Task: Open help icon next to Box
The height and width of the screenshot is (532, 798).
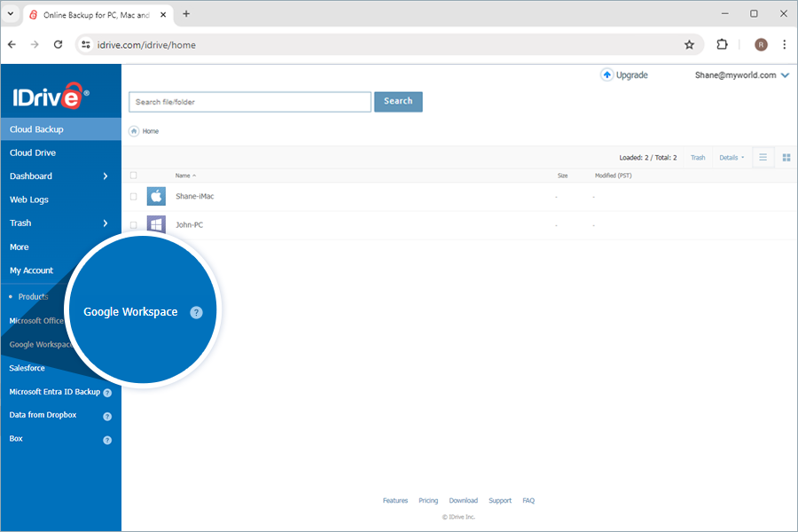Action: click(107, 440)
